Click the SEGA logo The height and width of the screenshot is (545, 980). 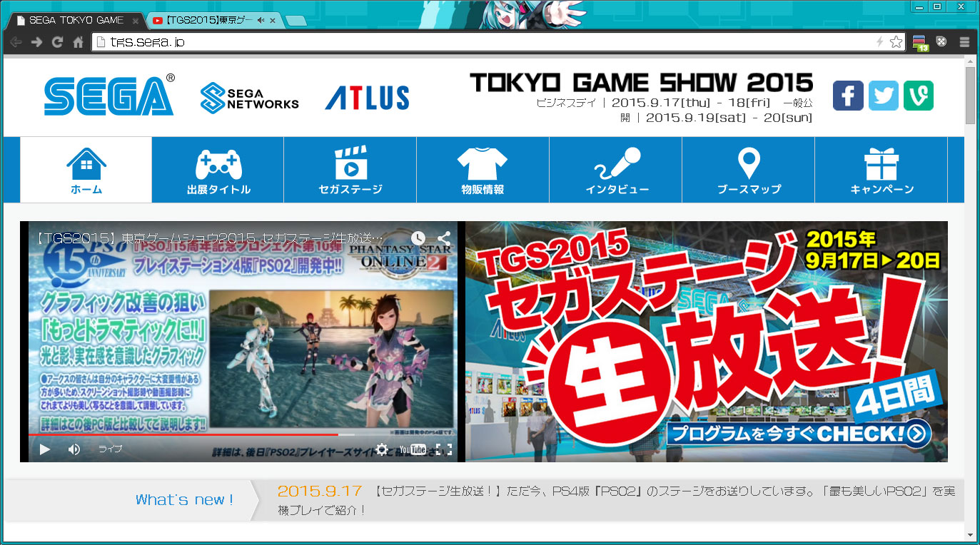point(109,95)
